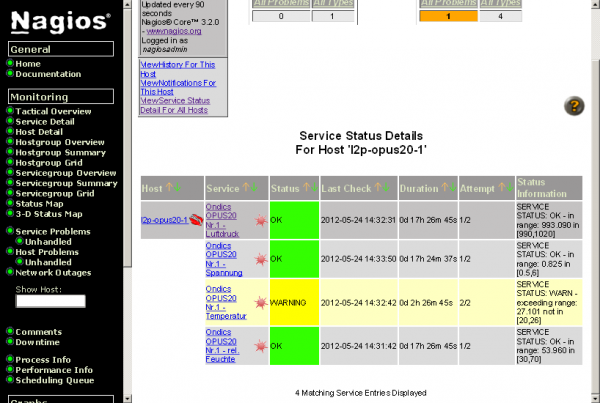Sort Host column ascending with up arrow

pyautogui.click(x=169, y=188)
